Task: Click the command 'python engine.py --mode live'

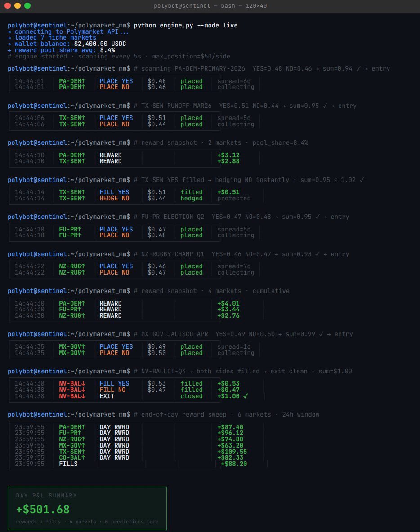Action: [185, 26]
